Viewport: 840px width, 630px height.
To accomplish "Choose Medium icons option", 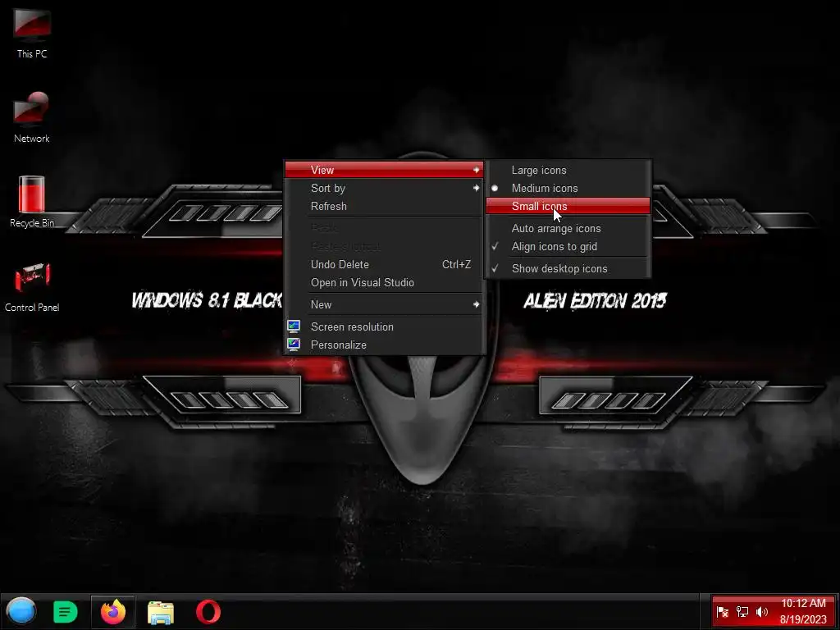I will (x=568, y=188).
